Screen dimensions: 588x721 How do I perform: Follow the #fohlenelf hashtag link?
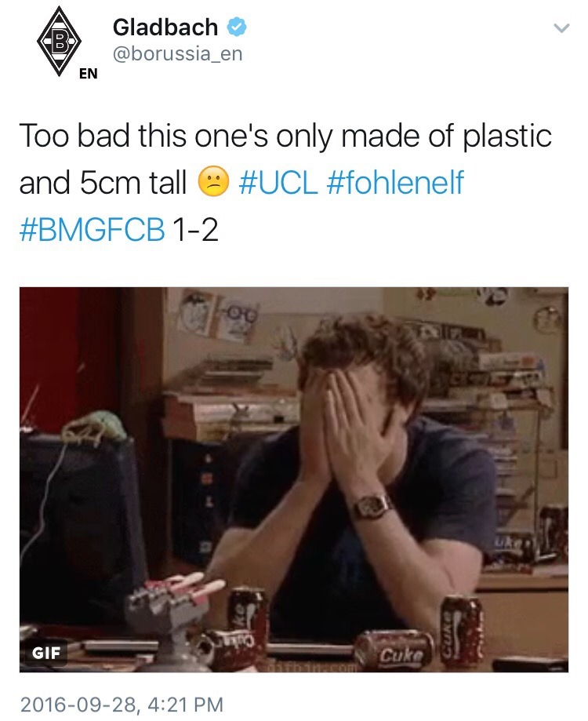[x=395, y=182]
